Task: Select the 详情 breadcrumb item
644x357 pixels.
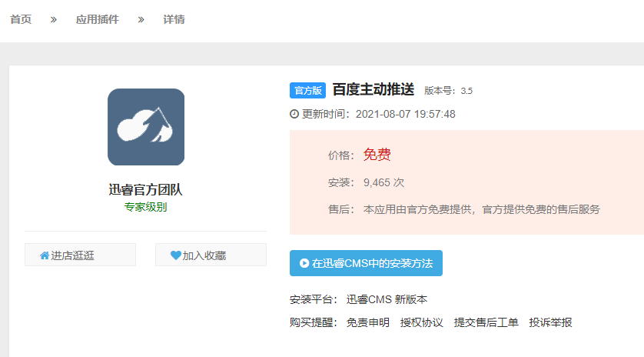Action: coord(174,19)
